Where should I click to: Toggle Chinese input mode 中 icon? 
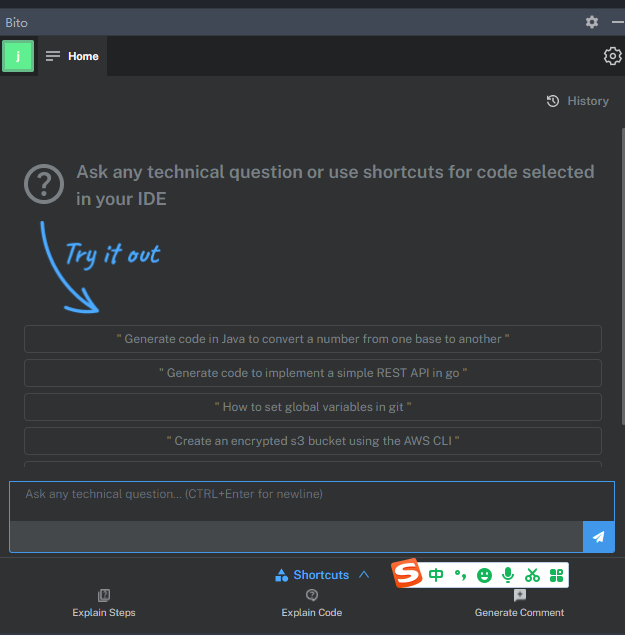pyautogui.click(x=436, y=575)
